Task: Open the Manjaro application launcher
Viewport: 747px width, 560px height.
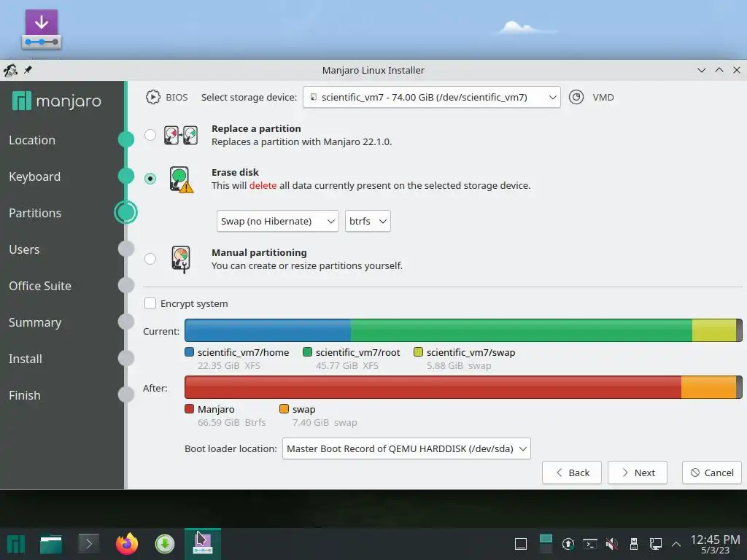Action: (15, 544)
